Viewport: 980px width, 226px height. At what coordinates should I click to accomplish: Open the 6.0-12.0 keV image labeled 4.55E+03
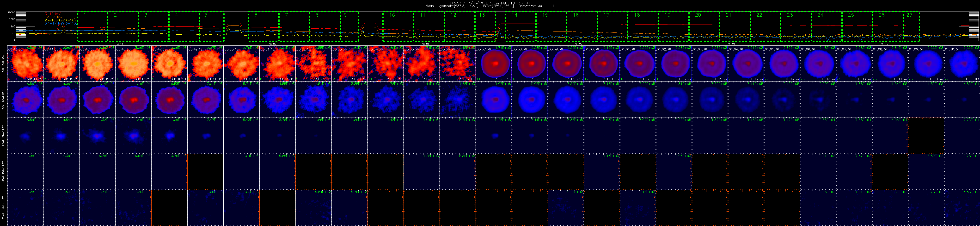(x=277, y=100)
